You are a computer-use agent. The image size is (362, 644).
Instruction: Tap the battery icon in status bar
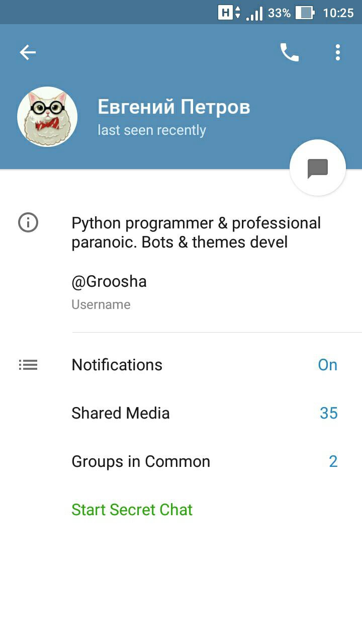point(305,13)
